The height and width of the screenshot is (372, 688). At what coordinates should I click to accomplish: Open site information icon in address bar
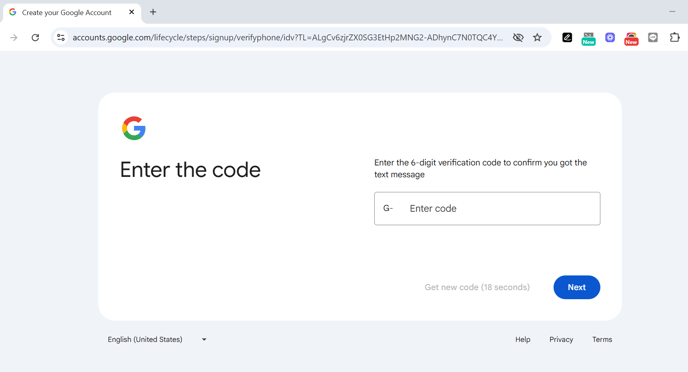click(61, 38)
